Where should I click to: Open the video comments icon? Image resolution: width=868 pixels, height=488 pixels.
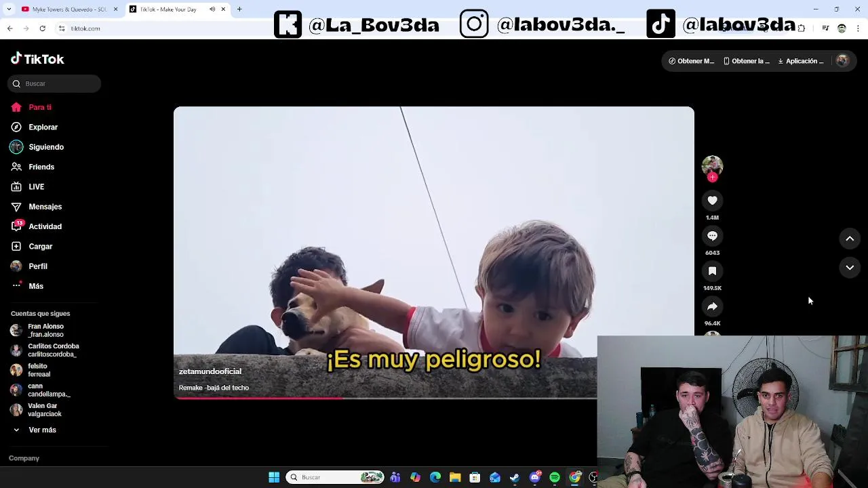712,236
